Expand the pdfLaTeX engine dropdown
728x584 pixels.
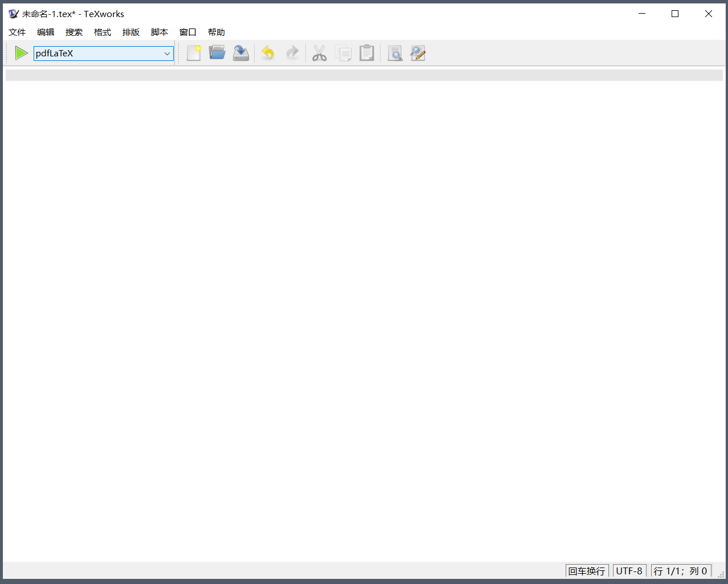point(167,54)
